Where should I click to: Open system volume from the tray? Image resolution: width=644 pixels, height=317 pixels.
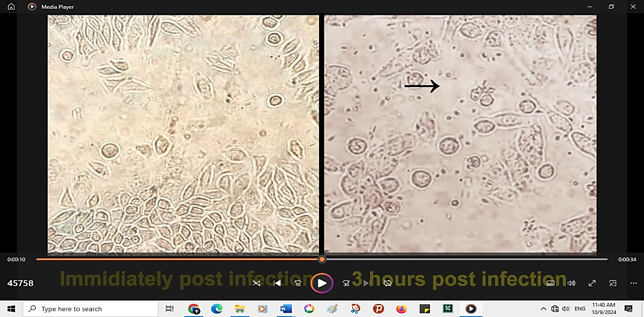pyautogui.click(x=565, y=309)
